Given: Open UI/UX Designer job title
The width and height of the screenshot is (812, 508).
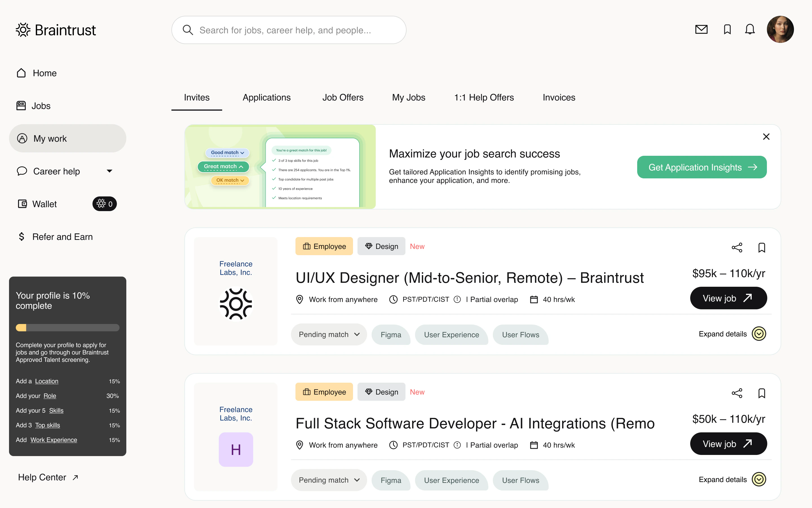Looking at the screenshot, I should tap(469, 278).
